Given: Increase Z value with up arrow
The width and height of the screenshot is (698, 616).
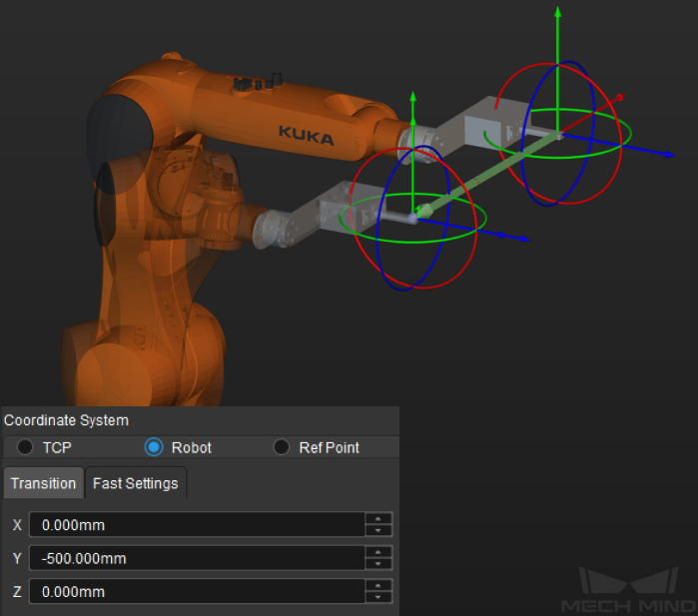Looking at the screenshot, I should (x=378, y=586).
